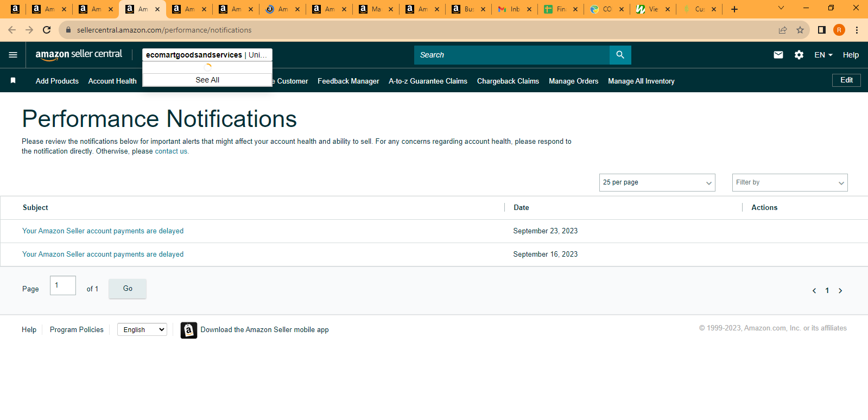The height and width of the screenshot is (420, 868).
Task: Open the top-right Help link
Action: [851, 55]
